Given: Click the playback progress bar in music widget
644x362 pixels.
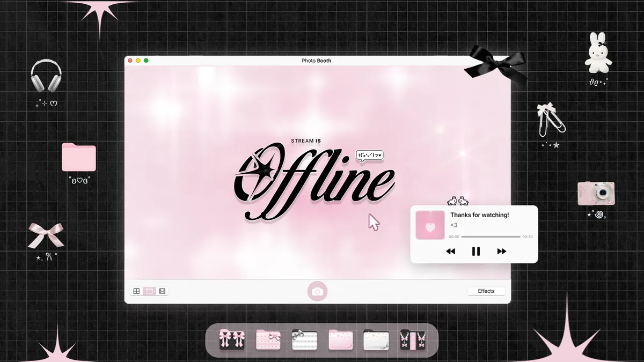Looking at the screenshot, I should tap(491, 237).
